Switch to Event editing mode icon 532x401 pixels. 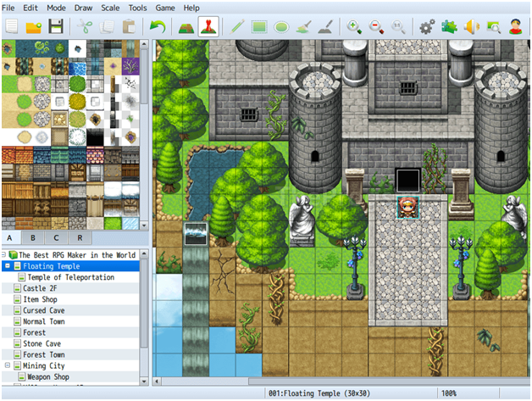click(x=208, y=26)
